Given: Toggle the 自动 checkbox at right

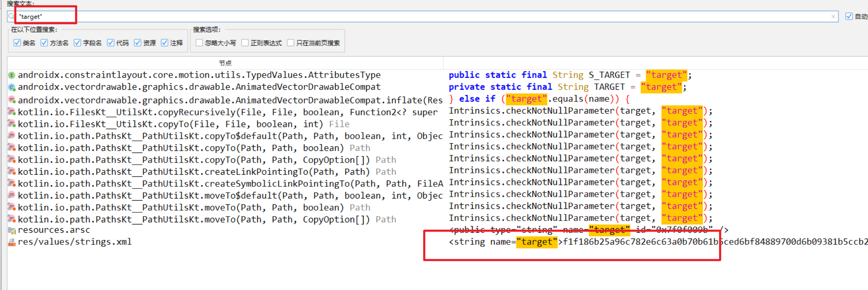Looking at the screenshot, I should pyautogui.click(x=849, y=16).
